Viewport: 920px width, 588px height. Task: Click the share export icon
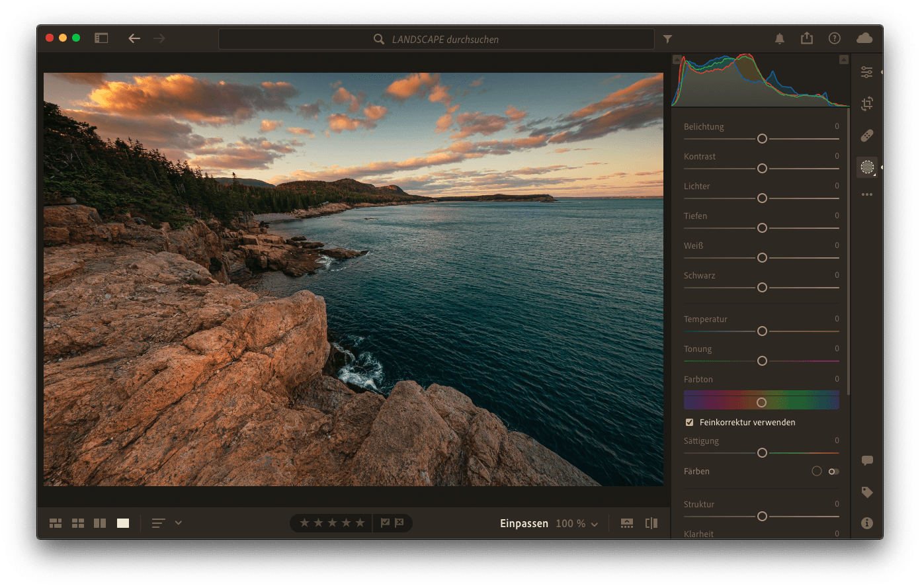(x=807, y=38)
